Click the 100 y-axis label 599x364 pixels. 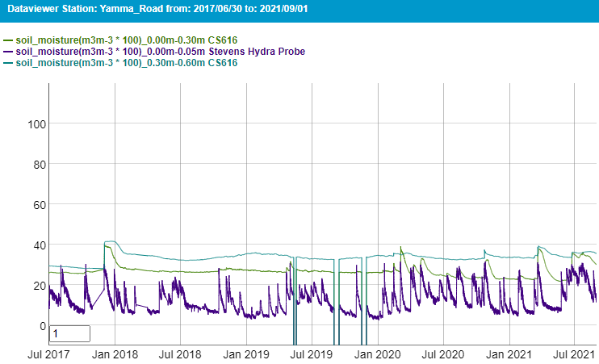(x=36, y=124)
